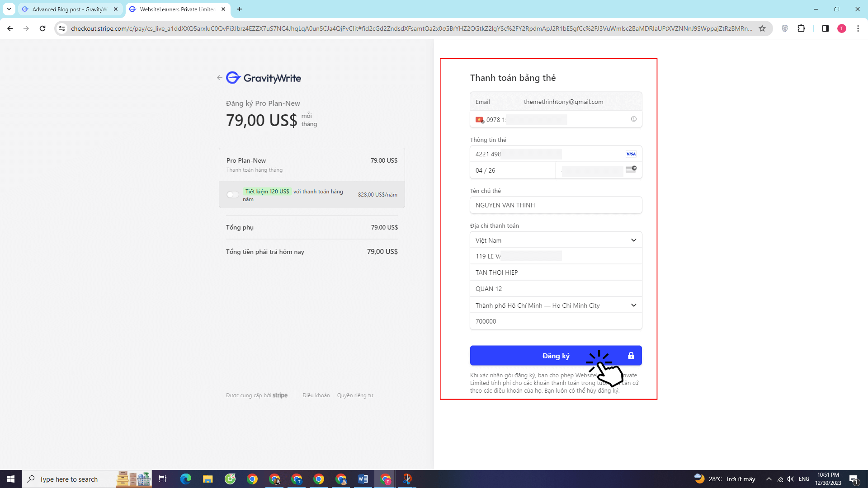This screenshot has width=868, height=488.
Task: Click the Vietnam flag country selector
Action: [x=480, y=120]
